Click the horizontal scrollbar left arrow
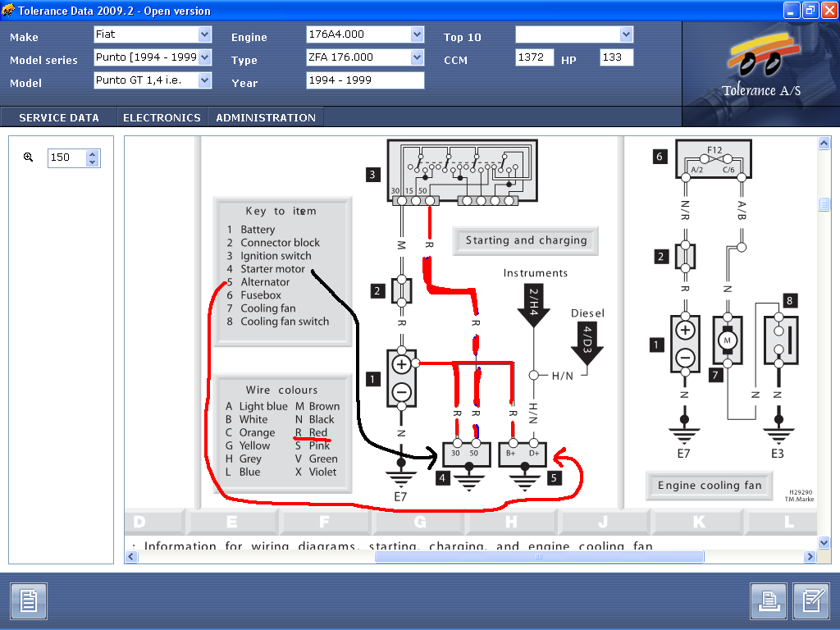 [131, 557]
